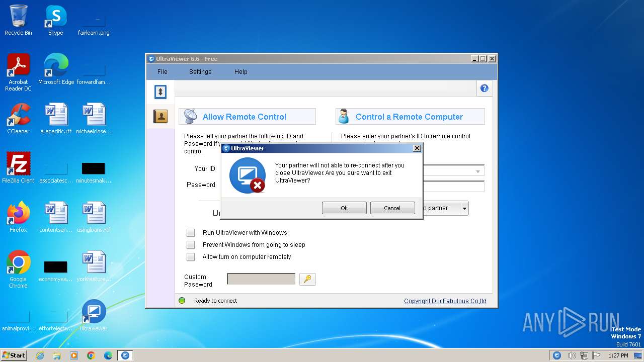Select usingloans.rtf document on desktop
The image size is (644, 362).
click(x=94, y=217)
